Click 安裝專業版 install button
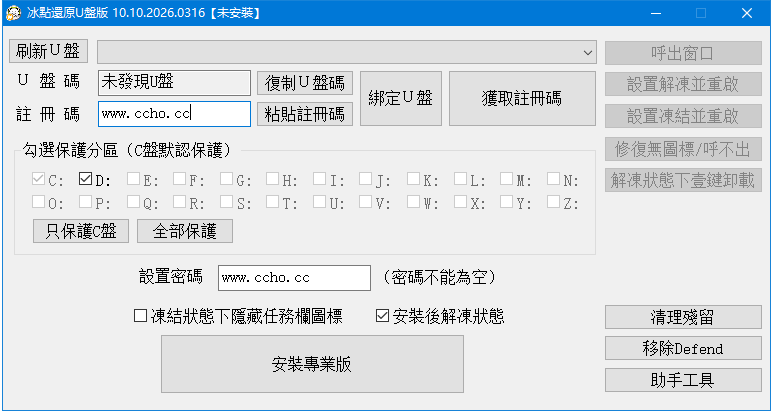This screenshot has height=413, width=773. pyautogui.click(x=312, y=364)
